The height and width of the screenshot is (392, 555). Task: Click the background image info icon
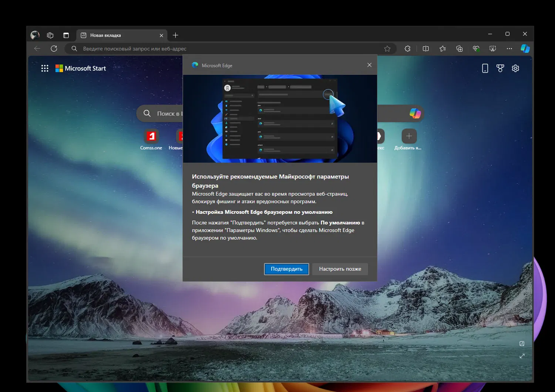click(x=522, y=344)
